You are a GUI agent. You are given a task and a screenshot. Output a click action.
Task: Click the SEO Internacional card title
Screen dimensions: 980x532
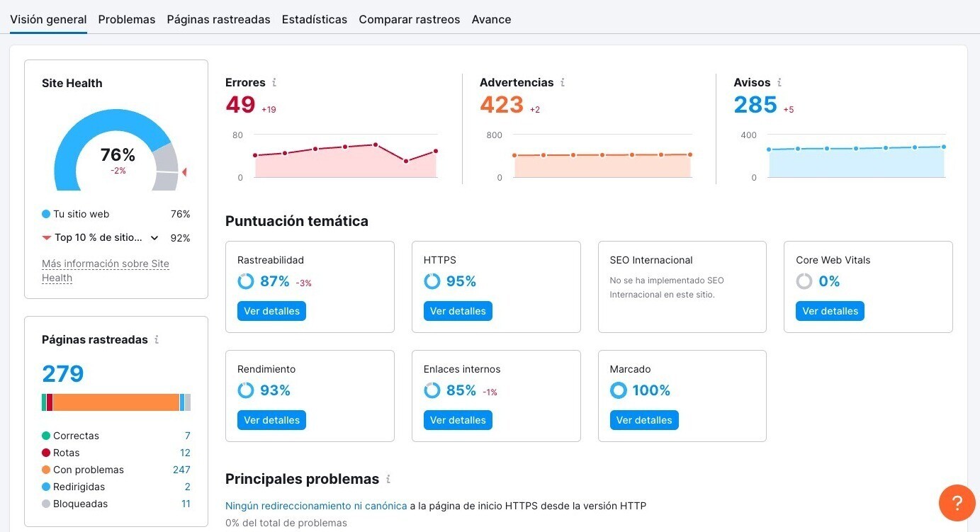click(651, 260)
